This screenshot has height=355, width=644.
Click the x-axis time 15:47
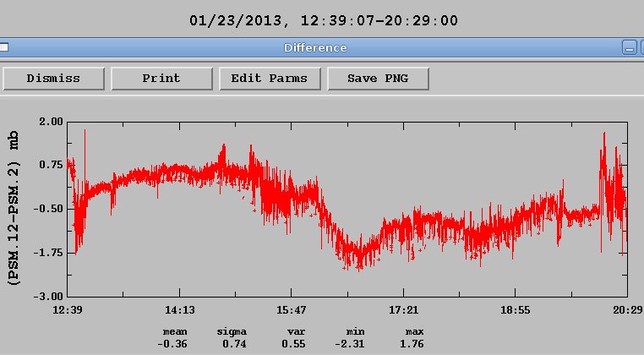292,310
